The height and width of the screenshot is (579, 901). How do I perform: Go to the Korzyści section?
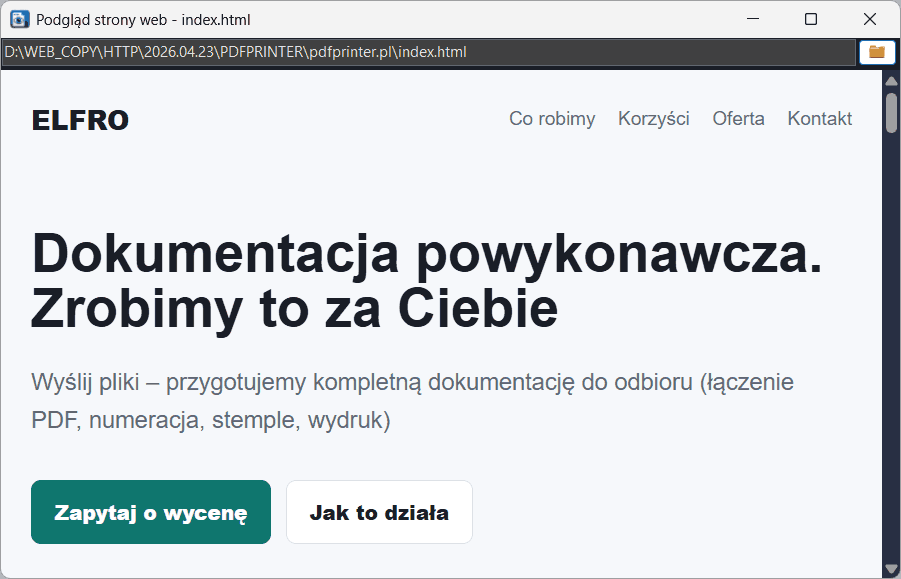coord(653,119)
